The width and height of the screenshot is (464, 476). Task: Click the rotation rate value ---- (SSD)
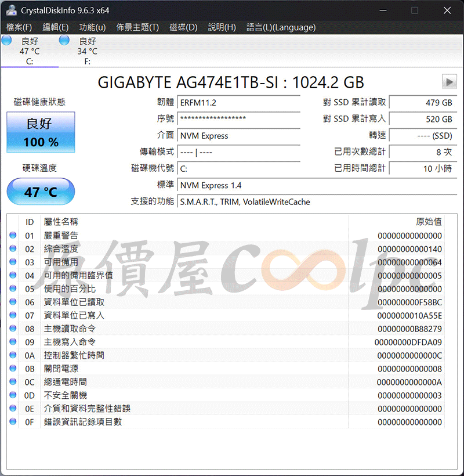[x=423, y=135]
